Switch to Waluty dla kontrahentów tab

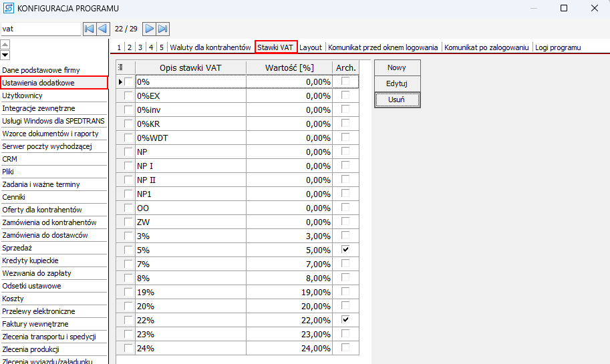pyautogui.click(x=210, y=47)
